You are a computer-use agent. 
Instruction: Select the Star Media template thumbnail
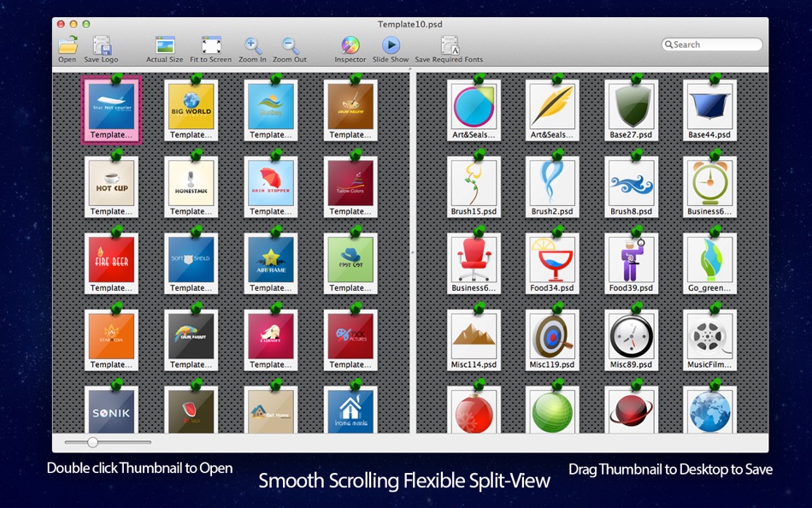(111, 340)
